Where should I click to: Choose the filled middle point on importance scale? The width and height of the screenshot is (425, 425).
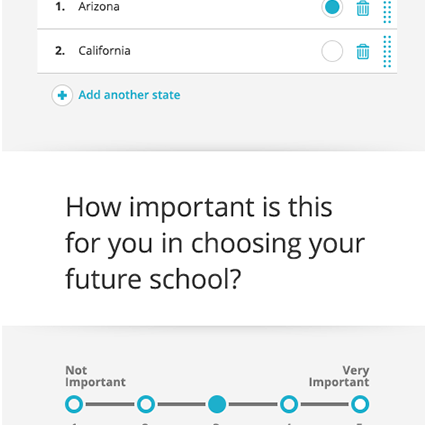[217, 404]
